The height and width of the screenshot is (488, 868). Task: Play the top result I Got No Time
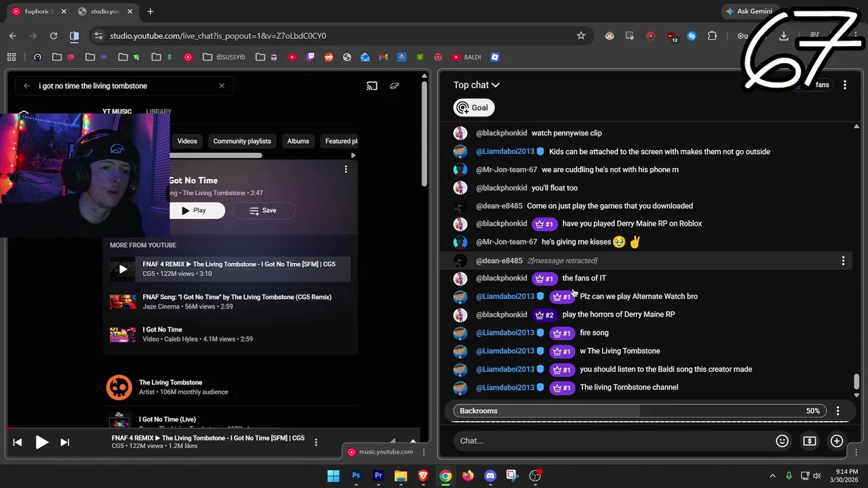coord(197,210)
